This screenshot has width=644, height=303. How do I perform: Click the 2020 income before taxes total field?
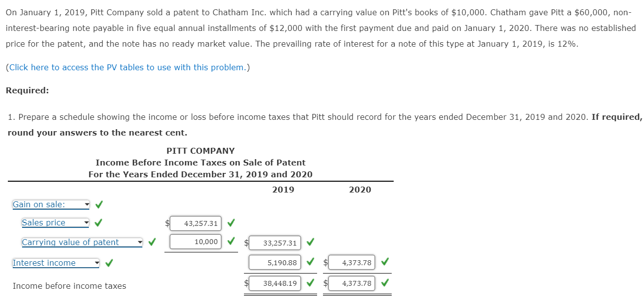pos(351,283)
